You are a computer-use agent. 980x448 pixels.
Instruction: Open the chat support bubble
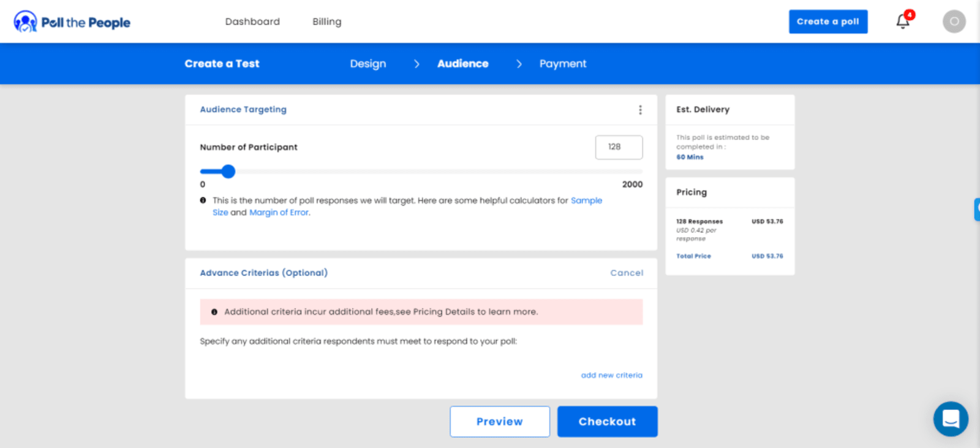pos(951,419)
